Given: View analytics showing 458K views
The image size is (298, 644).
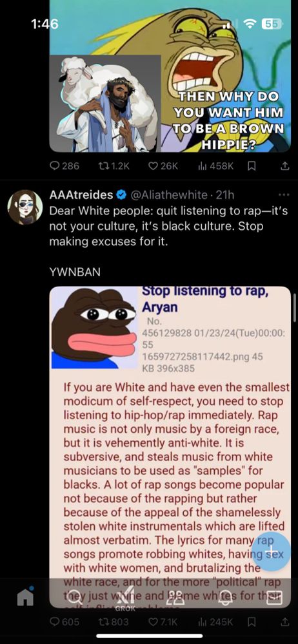Looking at the screenshot, I should pyautogui.click(x=215, y=166).
